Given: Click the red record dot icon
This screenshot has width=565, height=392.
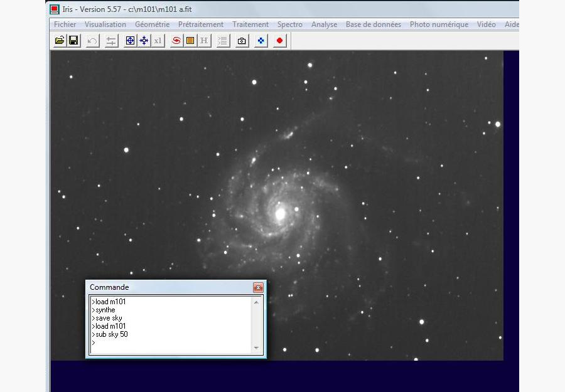Looking at the screenshot, I should tap(279, 41).
